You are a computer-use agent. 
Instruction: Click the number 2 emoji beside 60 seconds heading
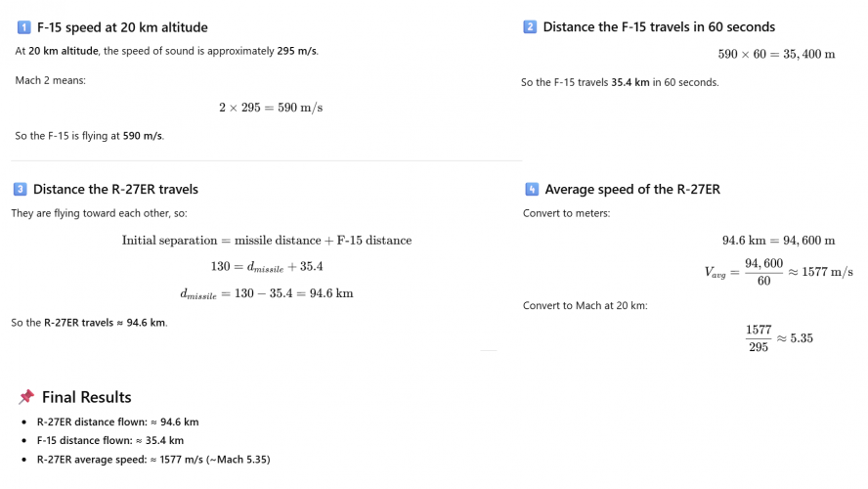pyautogui.click(x=531, y=27)
